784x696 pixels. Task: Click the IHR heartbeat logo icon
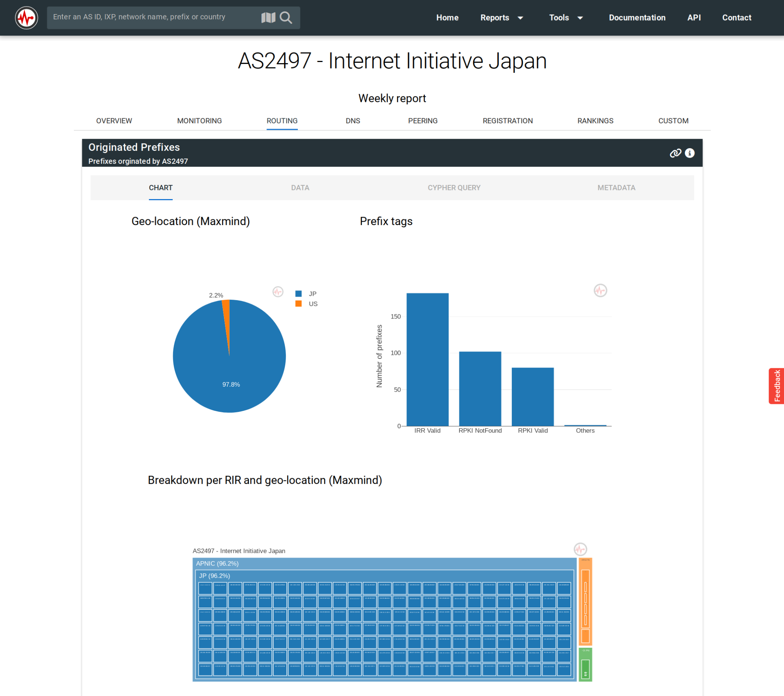click(26, 18)
